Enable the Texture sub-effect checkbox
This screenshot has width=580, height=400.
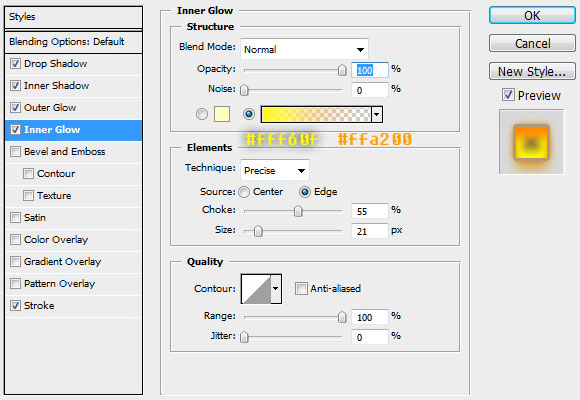tap(28, 195)
